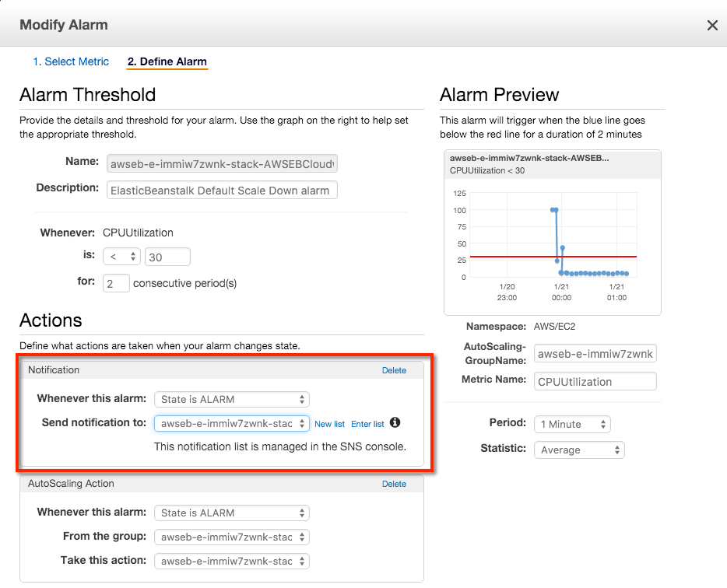
Task: Open the Statistic dropdown set to Average
Action: [x=578, y=450]
